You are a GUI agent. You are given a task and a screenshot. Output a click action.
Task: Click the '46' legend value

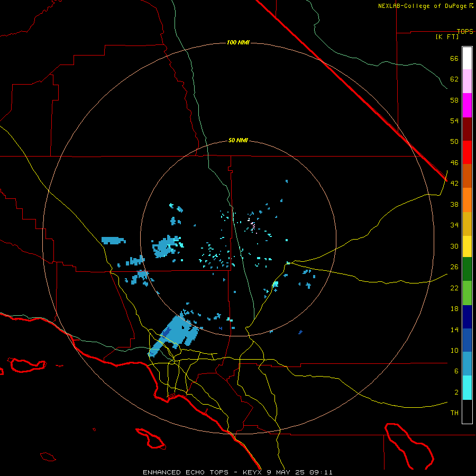point(454,163)
